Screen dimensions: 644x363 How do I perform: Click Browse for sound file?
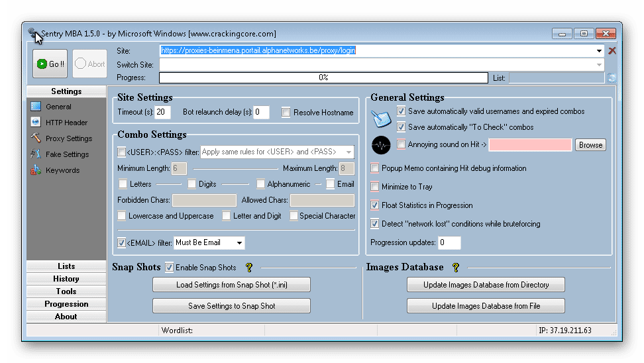tap(590, 145)
